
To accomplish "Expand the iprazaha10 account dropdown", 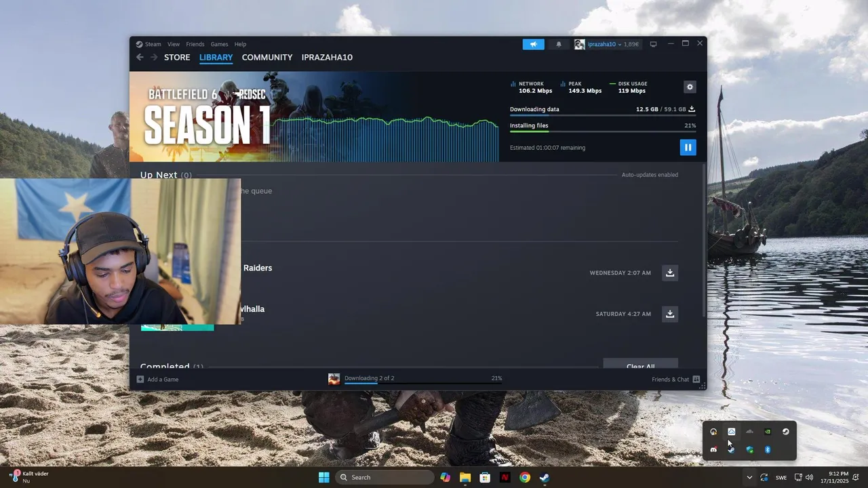I will tap(620, 44).
